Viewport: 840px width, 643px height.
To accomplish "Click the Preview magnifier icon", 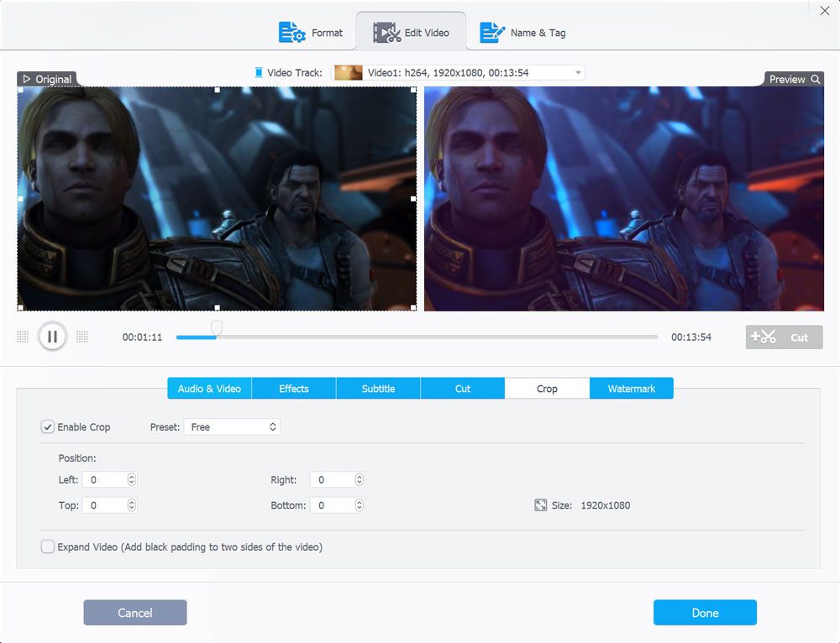I will click(x=816, y=79).
